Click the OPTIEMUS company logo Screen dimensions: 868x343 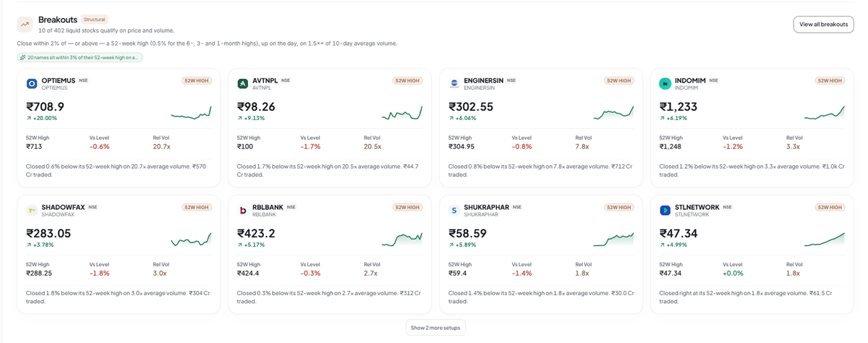point(32,84)
